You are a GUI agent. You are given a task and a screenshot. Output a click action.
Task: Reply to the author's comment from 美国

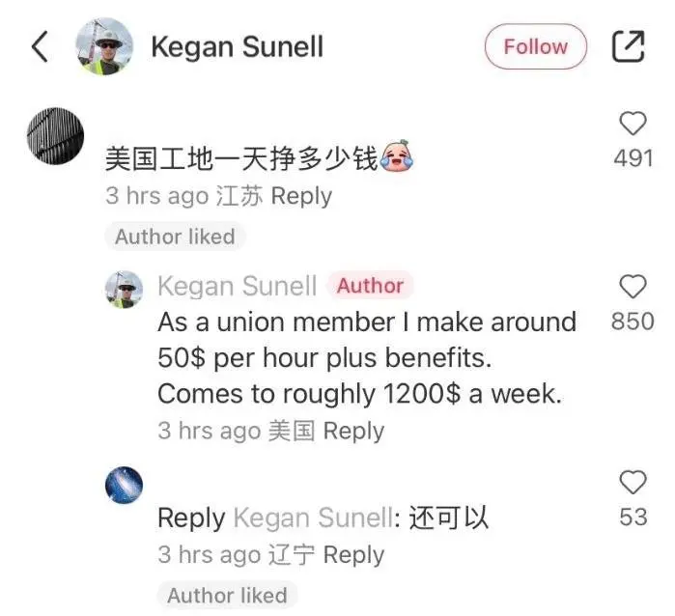pyautogui.click(x=353, y=431)
